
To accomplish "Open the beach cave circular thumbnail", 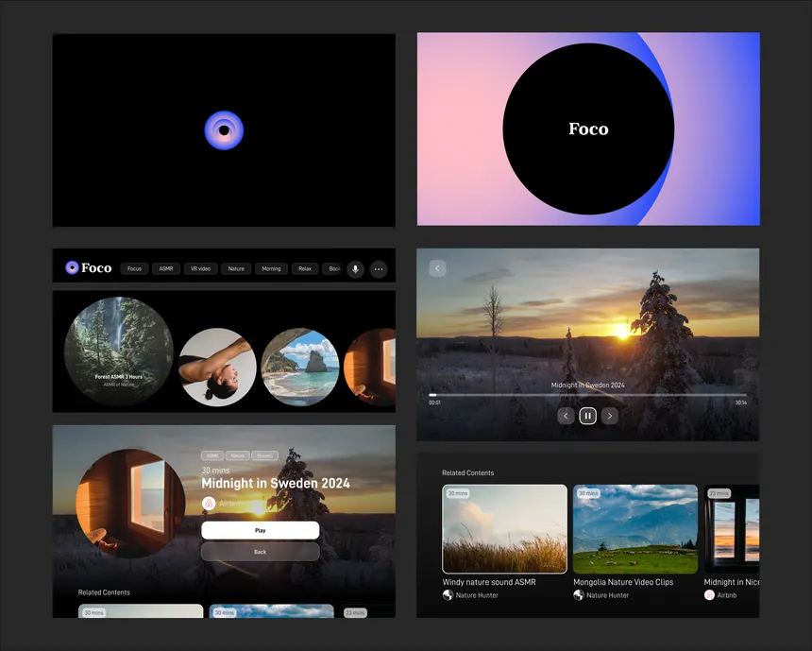I will pyautogui.click(x=300, y=367).
